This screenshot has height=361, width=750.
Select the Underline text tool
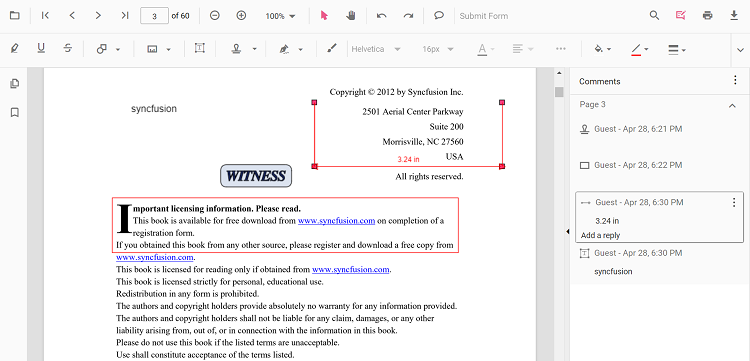41,48
